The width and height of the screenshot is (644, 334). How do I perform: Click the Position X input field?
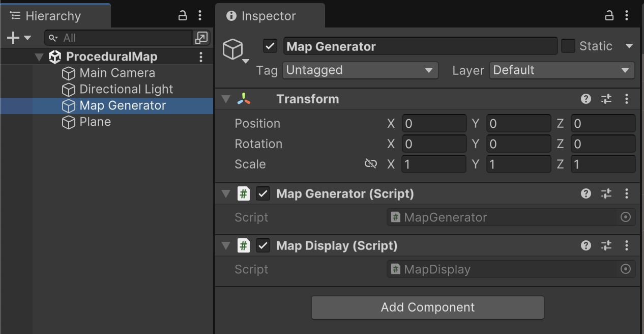click(x=433, y=124)
